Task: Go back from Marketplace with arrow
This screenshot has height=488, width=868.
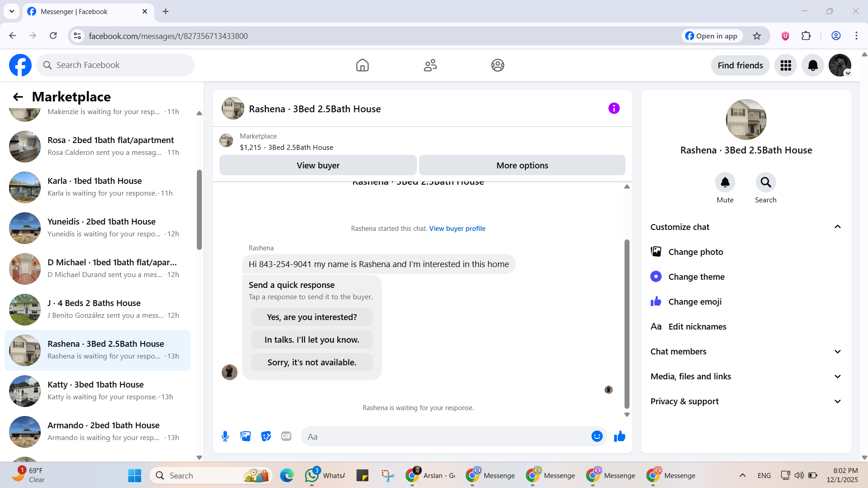Action: (18, 96)
